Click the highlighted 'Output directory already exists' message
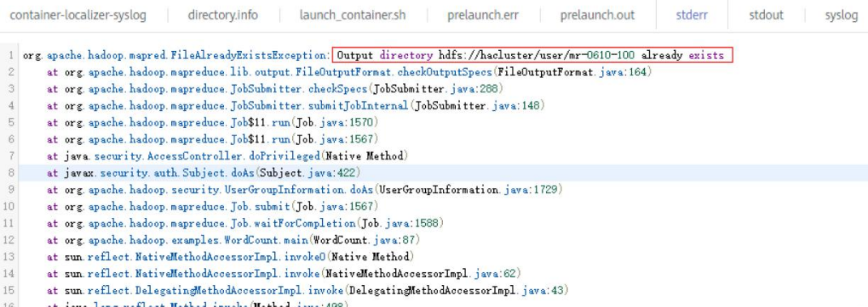Image resolution: width=868 pixels, height=307 pixels. click(532, 55)
